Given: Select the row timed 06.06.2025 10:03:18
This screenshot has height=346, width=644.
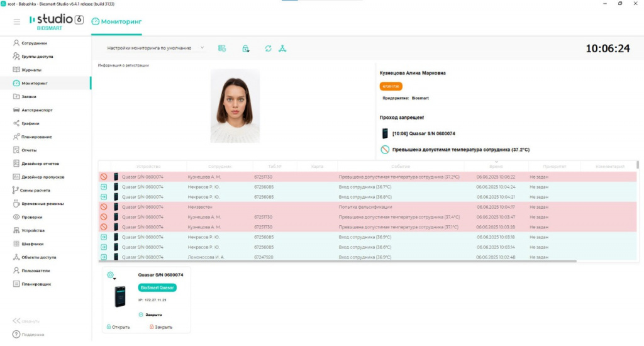Looking at the screenshot, I should pos(367,237).
